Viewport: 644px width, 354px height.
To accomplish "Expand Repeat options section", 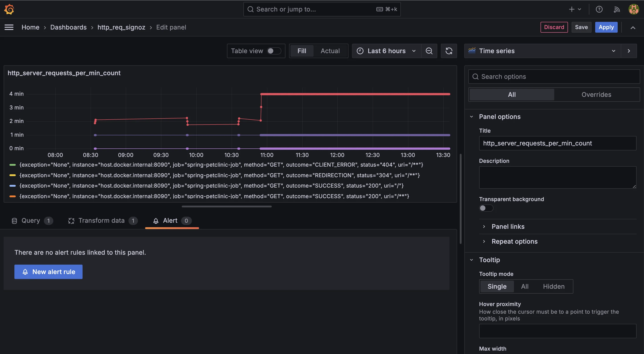I will (514, 241).
